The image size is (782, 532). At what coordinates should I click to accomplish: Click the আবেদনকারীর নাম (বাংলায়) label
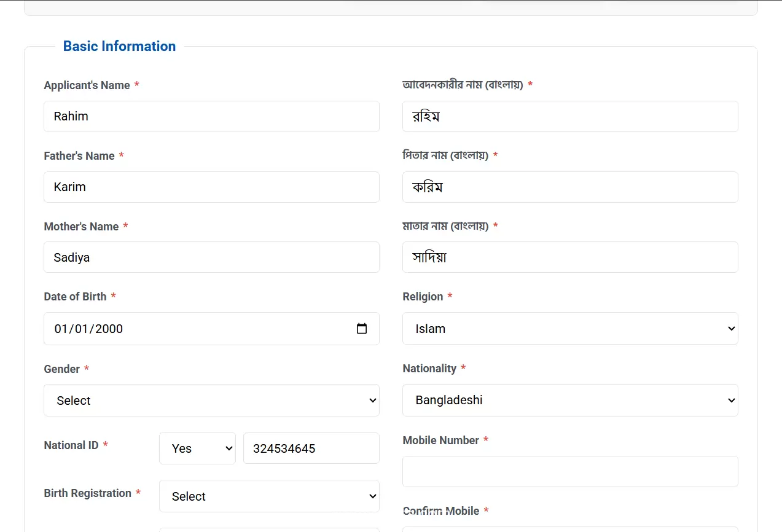click(463, 85)
